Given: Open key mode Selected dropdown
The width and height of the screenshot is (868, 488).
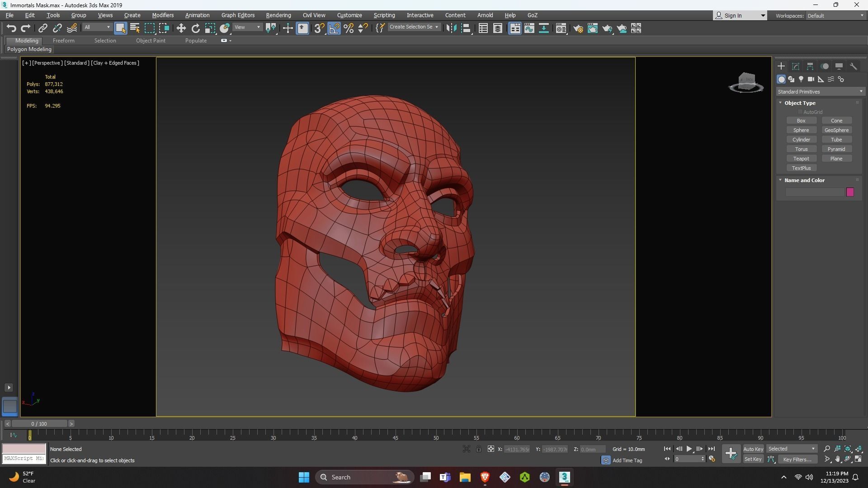Looking at the screenshot, I should 792,449.
